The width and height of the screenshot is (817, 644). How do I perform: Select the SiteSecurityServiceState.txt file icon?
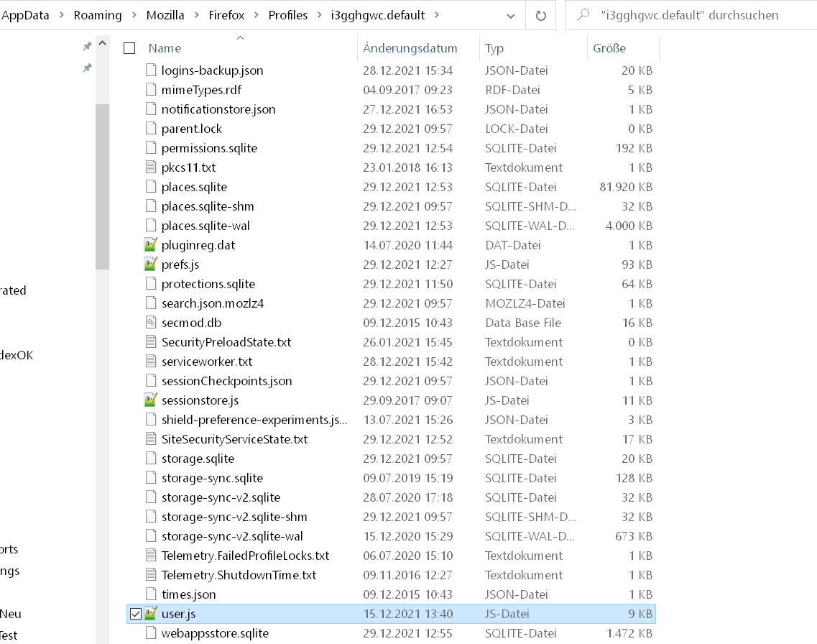151,439
